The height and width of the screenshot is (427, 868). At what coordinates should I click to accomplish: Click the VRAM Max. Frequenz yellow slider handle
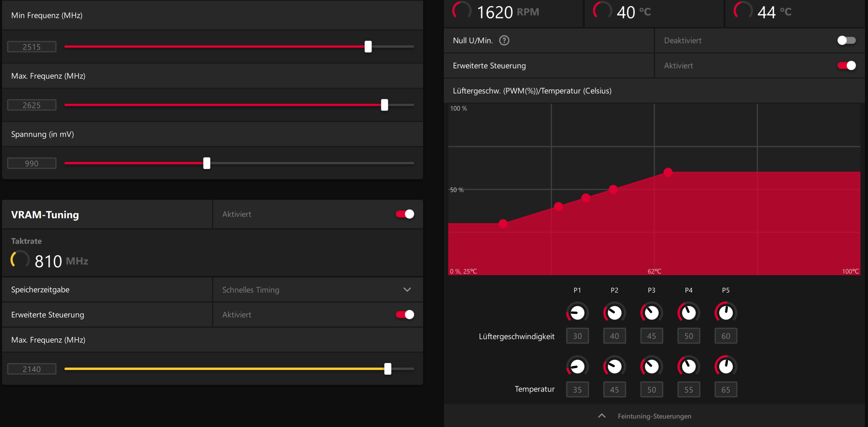(x=388, y=369)
